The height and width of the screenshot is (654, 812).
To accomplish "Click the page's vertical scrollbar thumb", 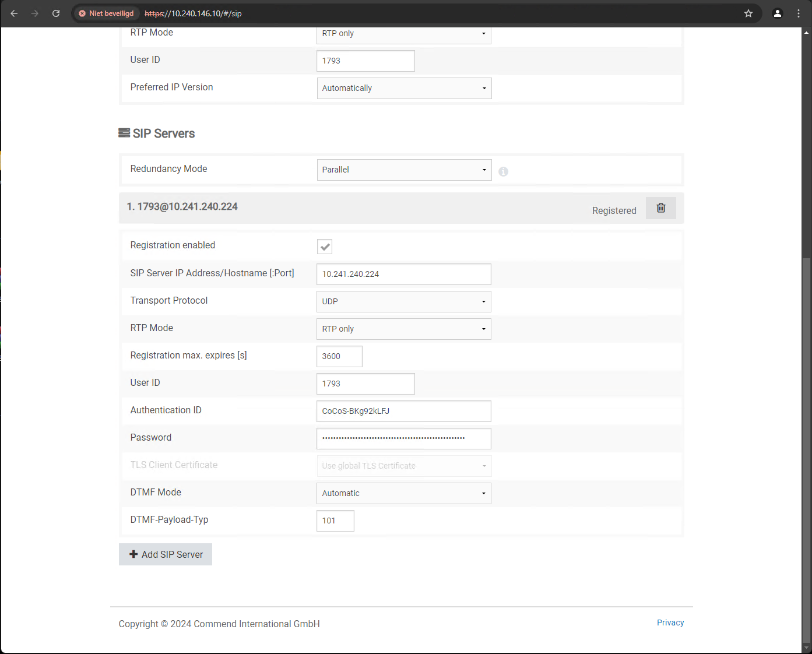I will tap(806, 449).
